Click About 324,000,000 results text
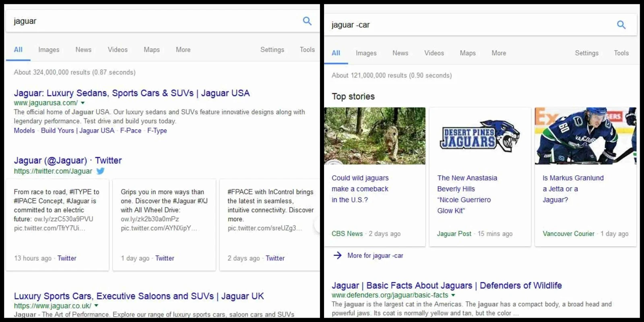The width and height of the screenshot is (644, 322). click(x=74, y=72)
